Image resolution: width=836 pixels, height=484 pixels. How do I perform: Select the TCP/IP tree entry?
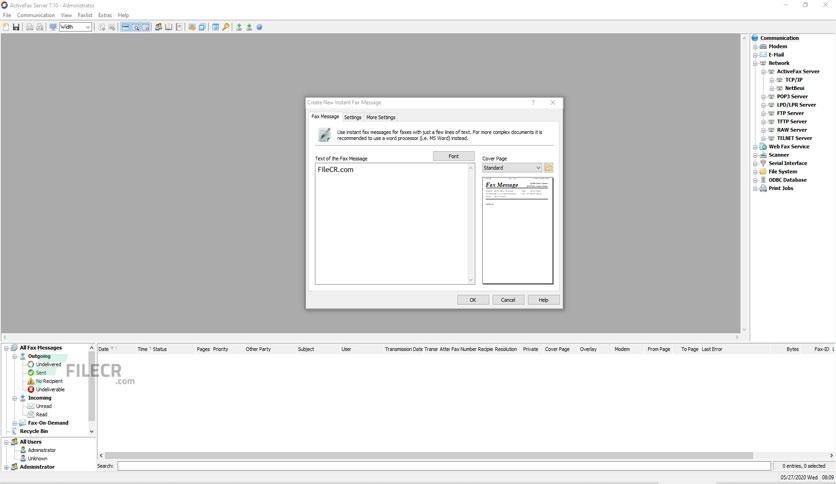tap(793, 80)
